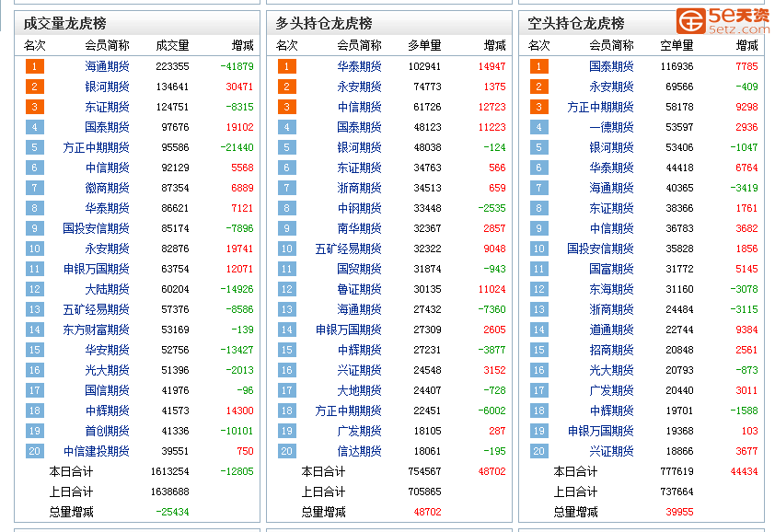The height and width of the screenshot is (532, 775).
Task: Click rank 10 badge in 多头持仓龙虎榜
Action: [286, 249]
